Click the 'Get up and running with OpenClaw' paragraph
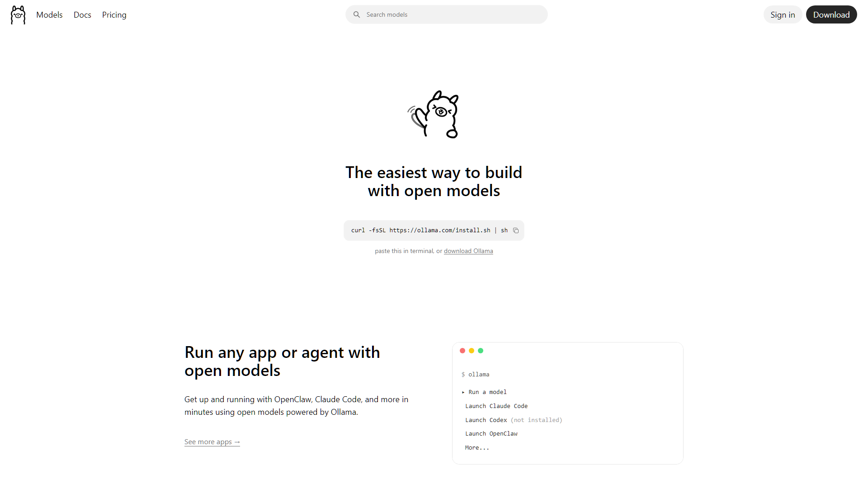 297,406
